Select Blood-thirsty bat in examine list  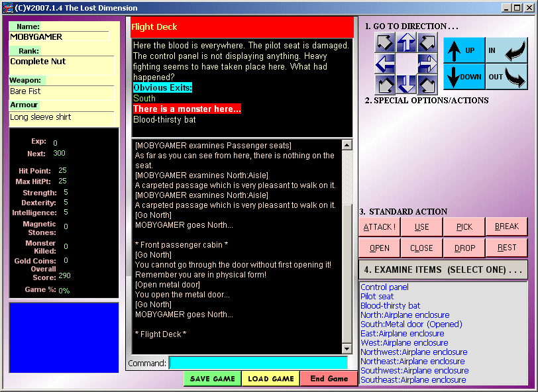click(390, 306)
